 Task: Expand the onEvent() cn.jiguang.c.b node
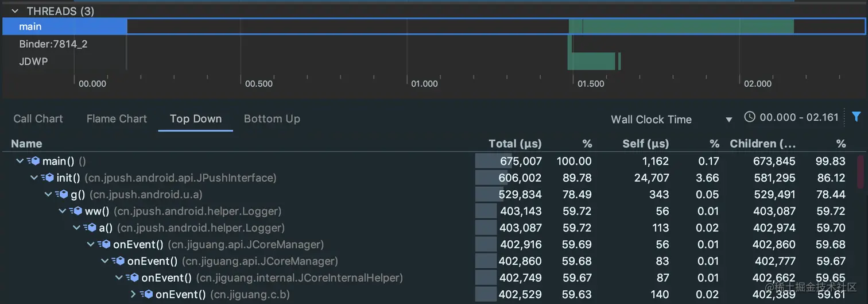(133, 295)
